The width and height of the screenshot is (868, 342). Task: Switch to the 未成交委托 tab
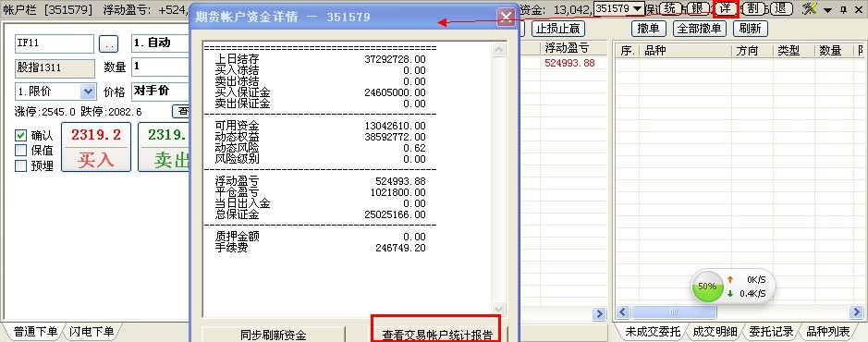(x=652, y=332)
